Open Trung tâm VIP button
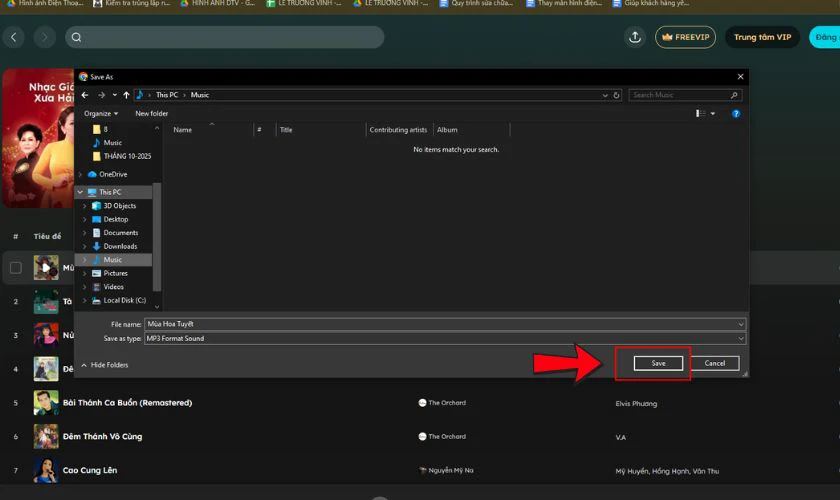 click(762, 37)
